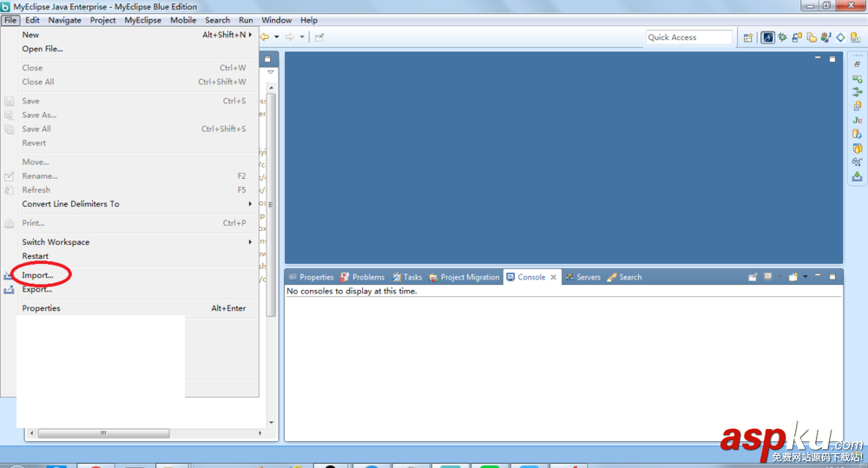The image size is (868, 468).
Task: Switch to the Properties tab
Action: point(311,277)
